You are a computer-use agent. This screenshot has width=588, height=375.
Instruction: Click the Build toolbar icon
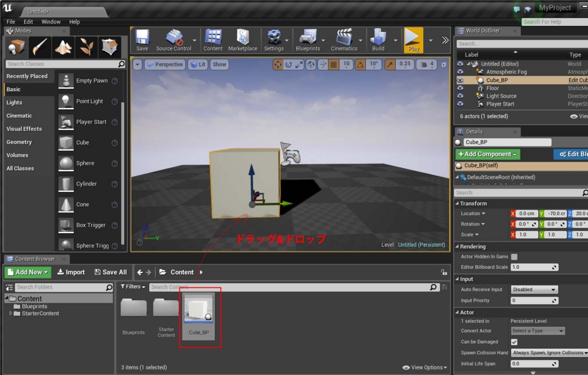pos(378,40)
